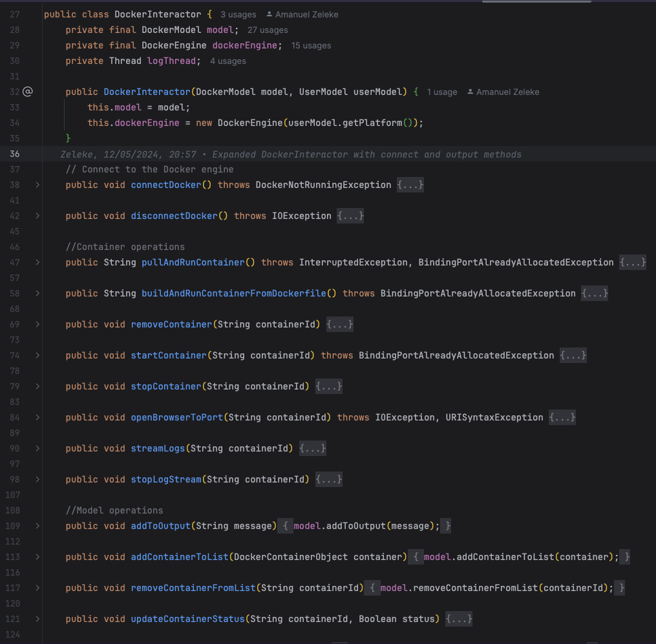Expand updateContainerStatus gutter fold arrow
The width and height of the screenshot is (656, 644).
[x=37, y=619]
